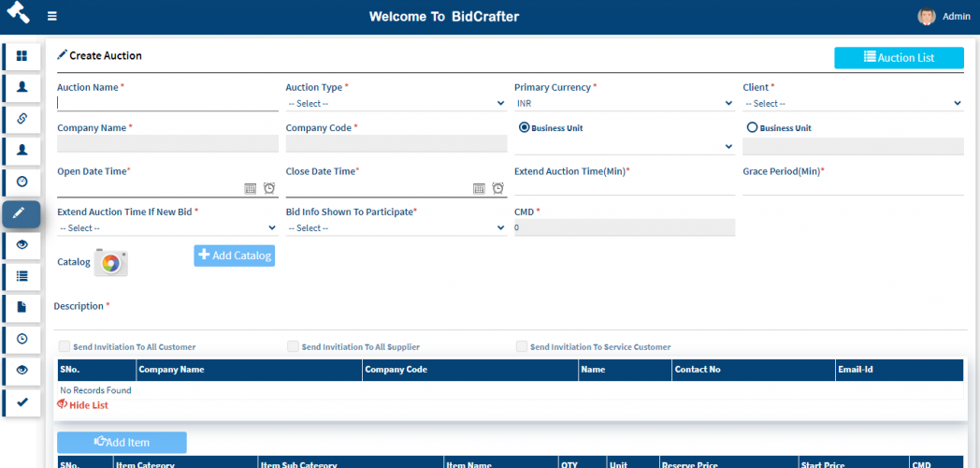Click the Add Item button
980x468 pixels.
tap(122, 443)
